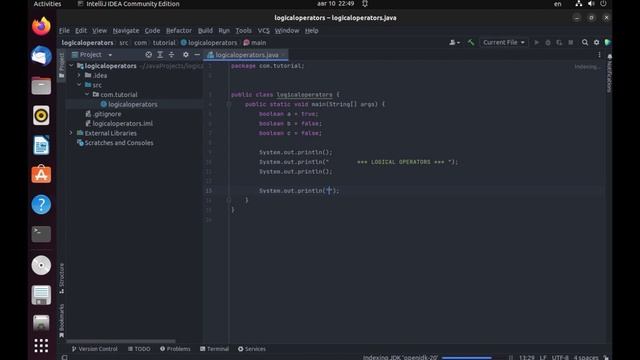Image resolution: width=640 pixels, height=360 pixels.
Task: Open the Terminal tool window
Action: click(214, 349)
